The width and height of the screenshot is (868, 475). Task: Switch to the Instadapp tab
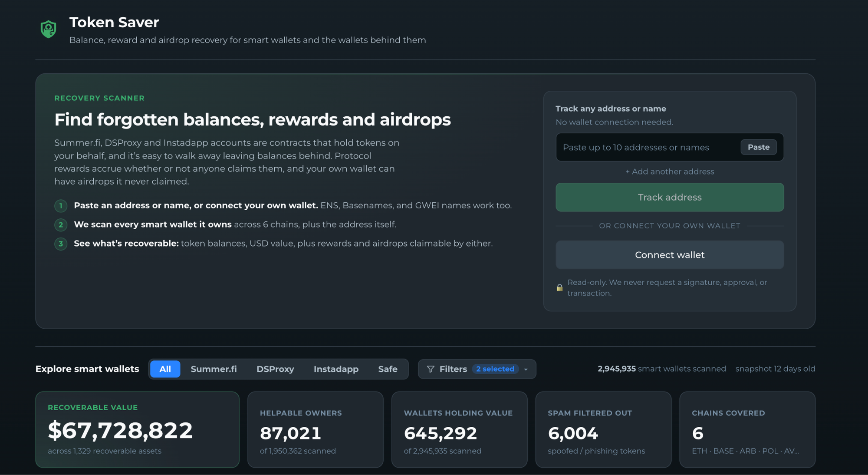click(x=336, y=369)
